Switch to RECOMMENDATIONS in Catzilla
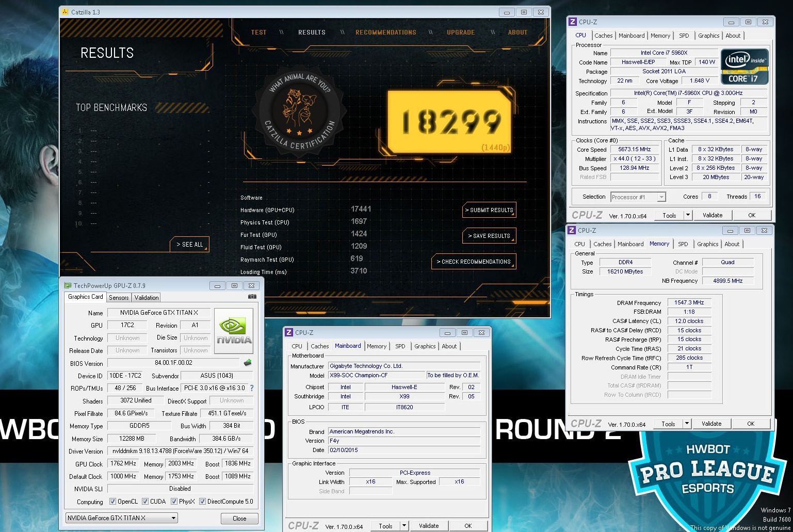 (x=385, y=32)
